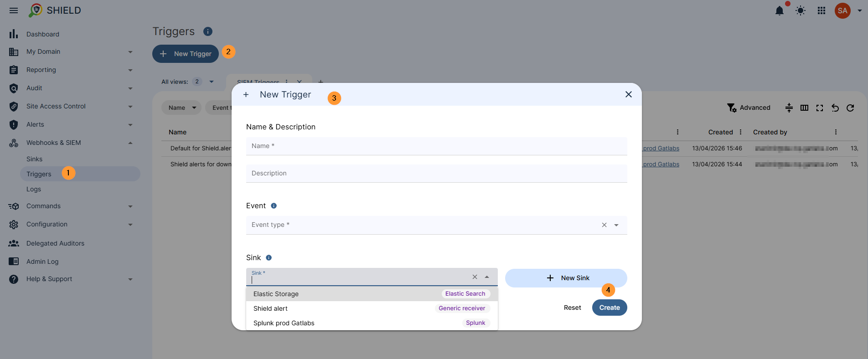The image size is (868, 359).
Task: Select Splunk prod Gatlabs sink option
Action: click(x=372, y=323)
